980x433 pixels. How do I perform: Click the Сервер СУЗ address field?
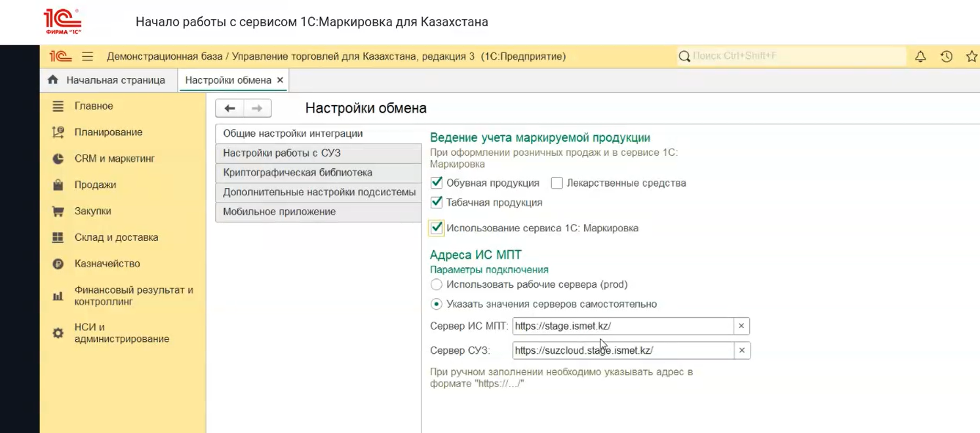pos(623,350)
